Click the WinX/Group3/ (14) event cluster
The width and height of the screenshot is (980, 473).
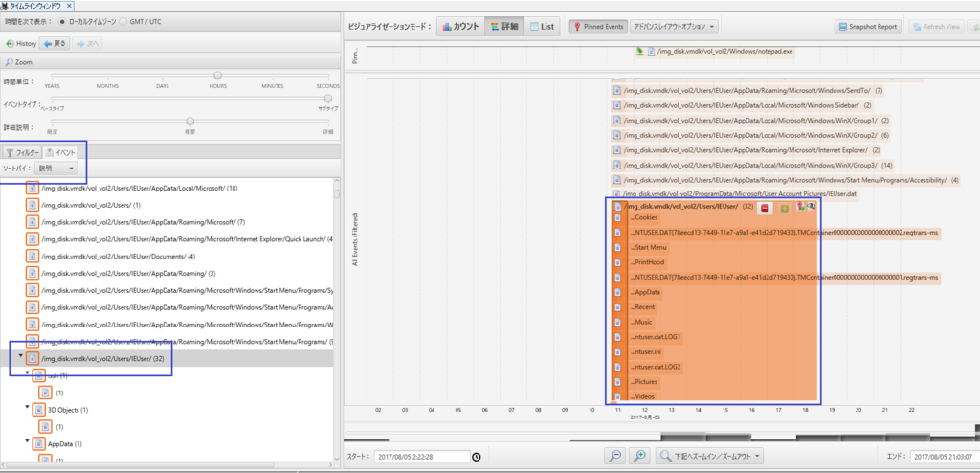coord(753,166)
